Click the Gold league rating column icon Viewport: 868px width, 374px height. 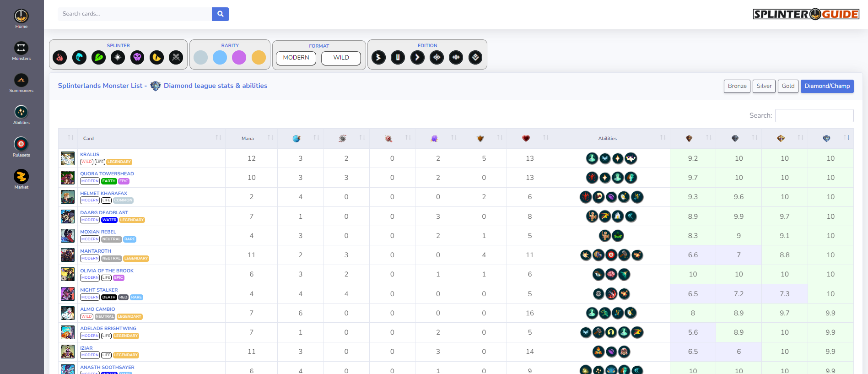click(781, 138)
